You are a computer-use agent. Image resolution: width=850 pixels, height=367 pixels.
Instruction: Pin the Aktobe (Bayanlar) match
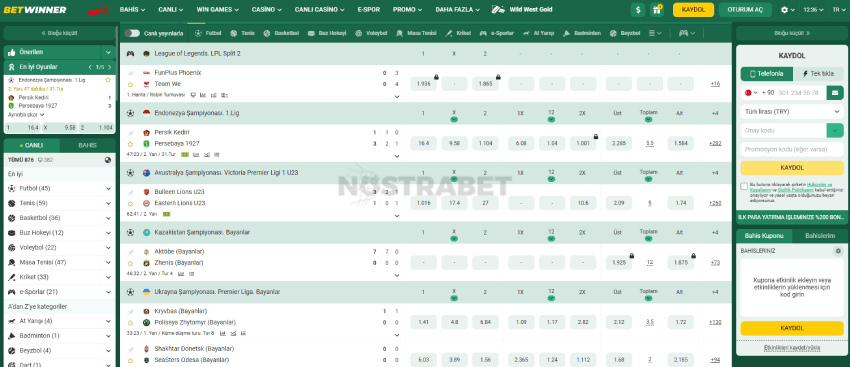pyautogui.click(x=130, y=252)
